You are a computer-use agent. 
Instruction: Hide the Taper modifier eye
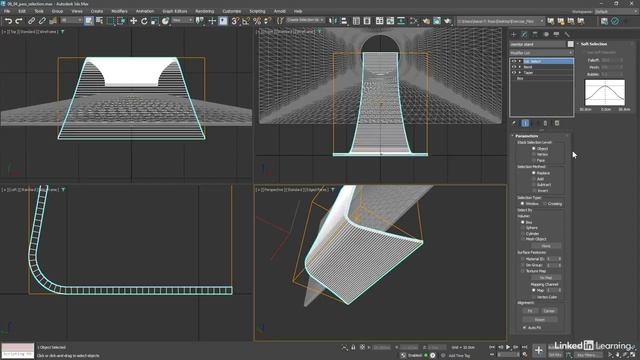[x=514, y=73]
